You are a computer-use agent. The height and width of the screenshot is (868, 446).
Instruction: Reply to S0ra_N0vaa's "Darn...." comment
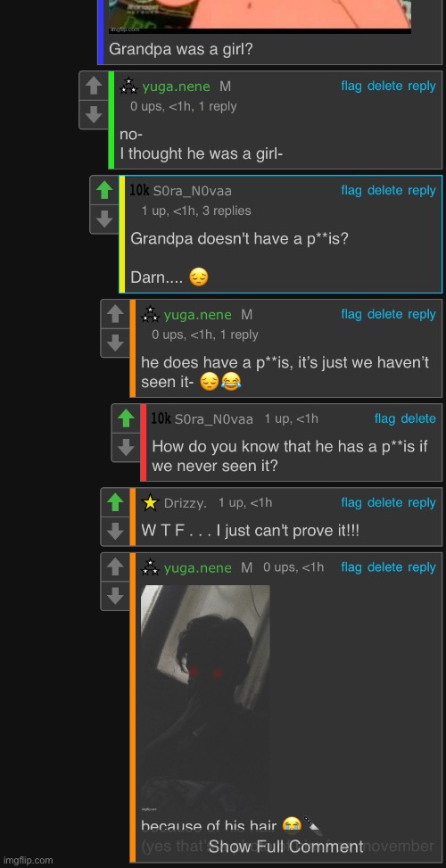click(x=422, y=190)
